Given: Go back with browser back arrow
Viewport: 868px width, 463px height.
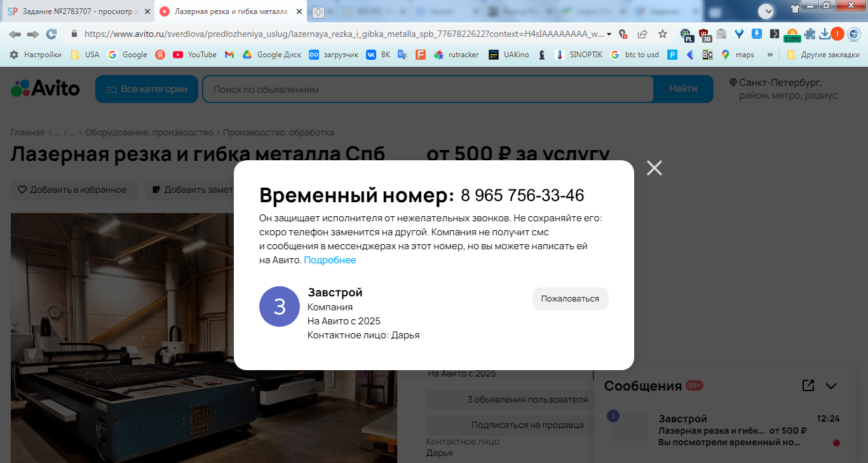Looking at the screenshot, I should [x=15, y=34].
